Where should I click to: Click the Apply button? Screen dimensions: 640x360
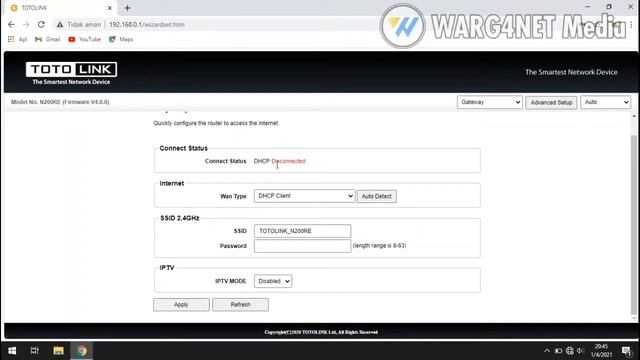(181, 304)
